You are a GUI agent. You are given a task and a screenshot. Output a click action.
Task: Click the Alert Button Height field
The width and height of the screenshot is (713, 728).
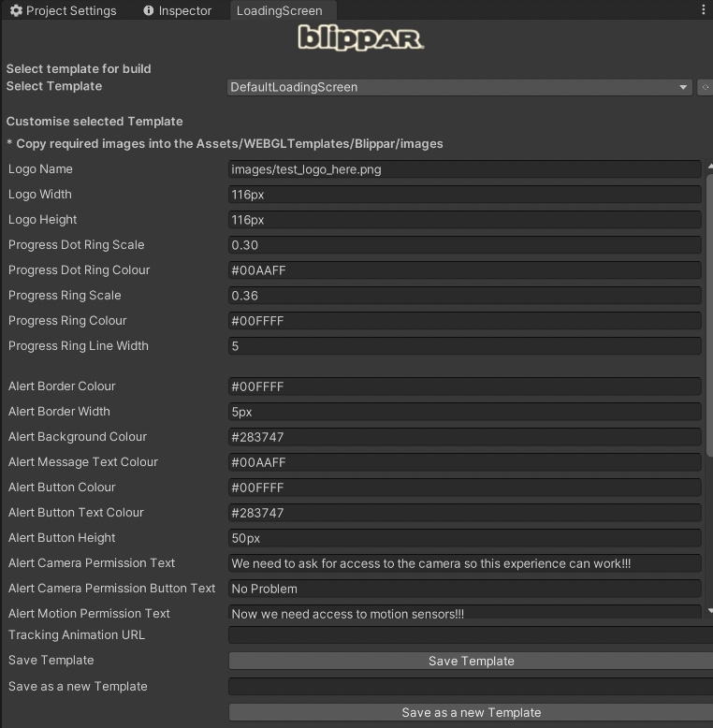[x=464, y=538]
